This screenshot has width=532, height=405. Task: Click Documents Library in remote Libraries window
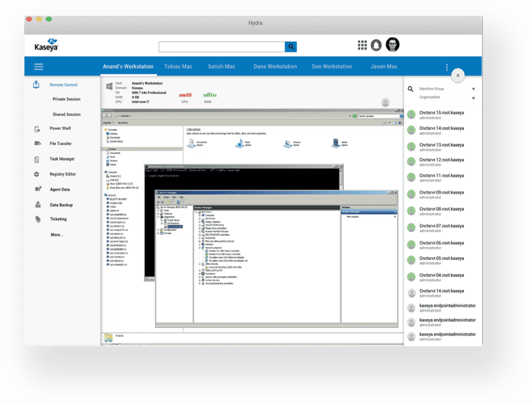(197, 144)
